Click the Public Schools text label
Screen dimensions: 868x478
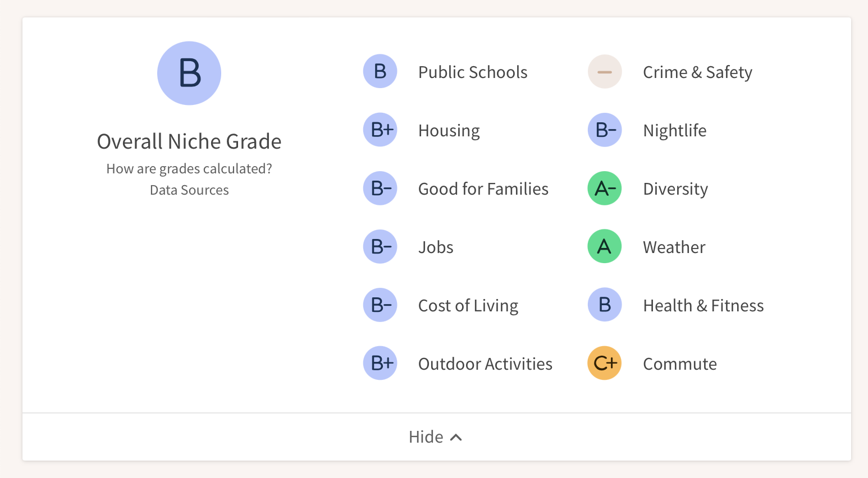[x=472, y=72]
